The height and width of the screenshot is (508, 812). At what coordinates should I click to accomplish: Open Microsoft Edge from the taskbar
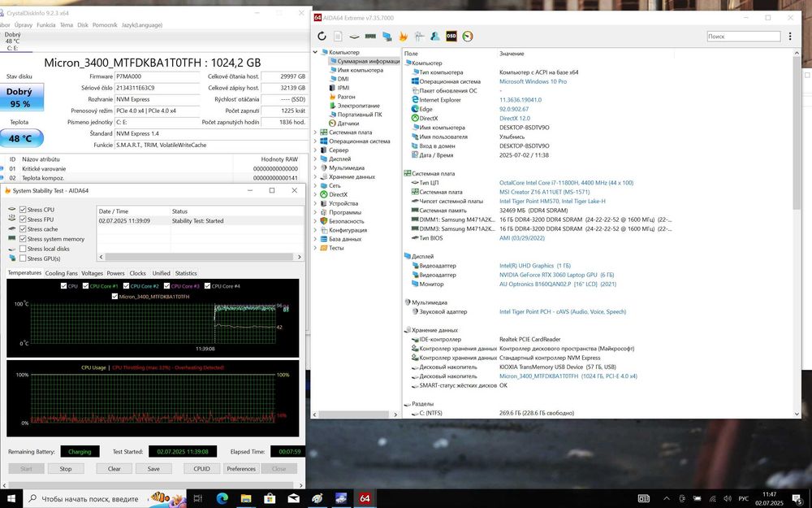222,499
